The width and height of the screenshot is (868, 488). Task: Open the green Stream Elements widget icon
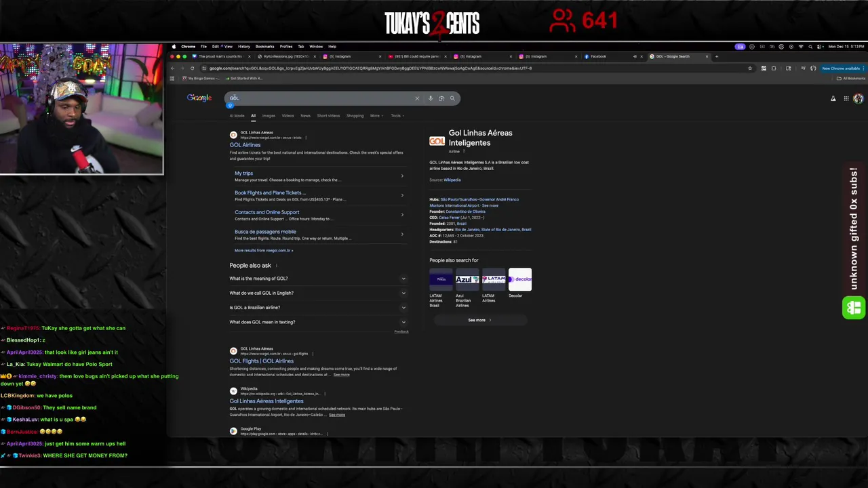point(854,308)
